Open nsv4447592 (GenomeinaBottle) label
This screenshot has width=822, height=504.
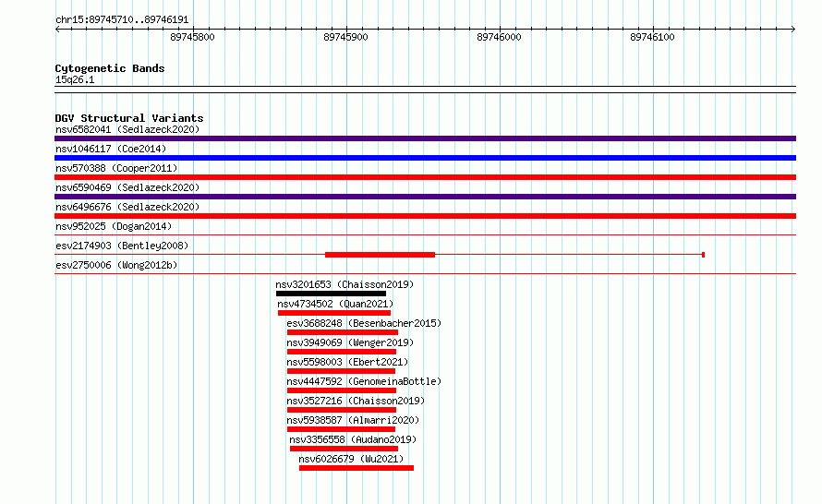(x=364, y=381)
